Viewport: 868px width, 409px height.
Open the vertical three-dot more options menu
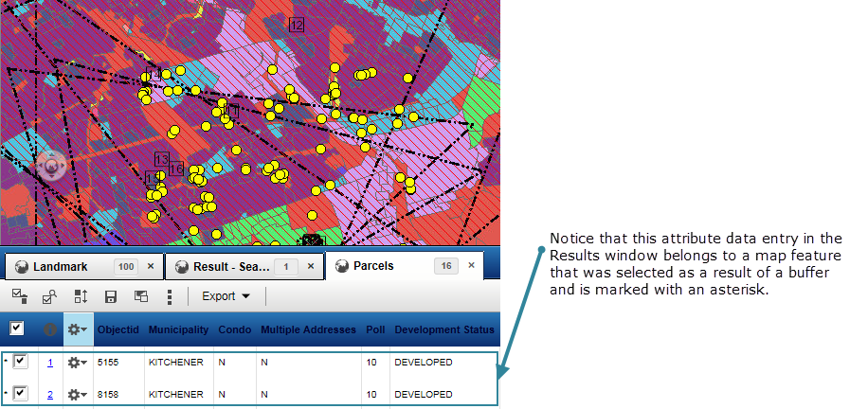coord(170,296)
